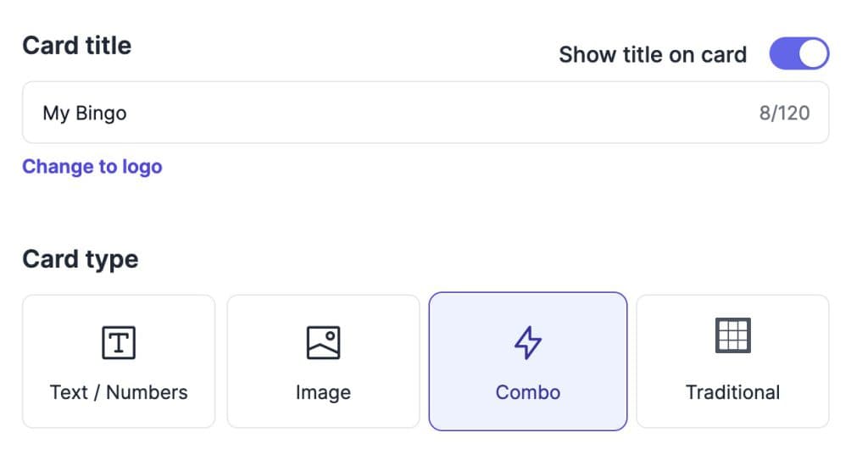Pick the Text / Numbers card tile

tap(119, 362)
